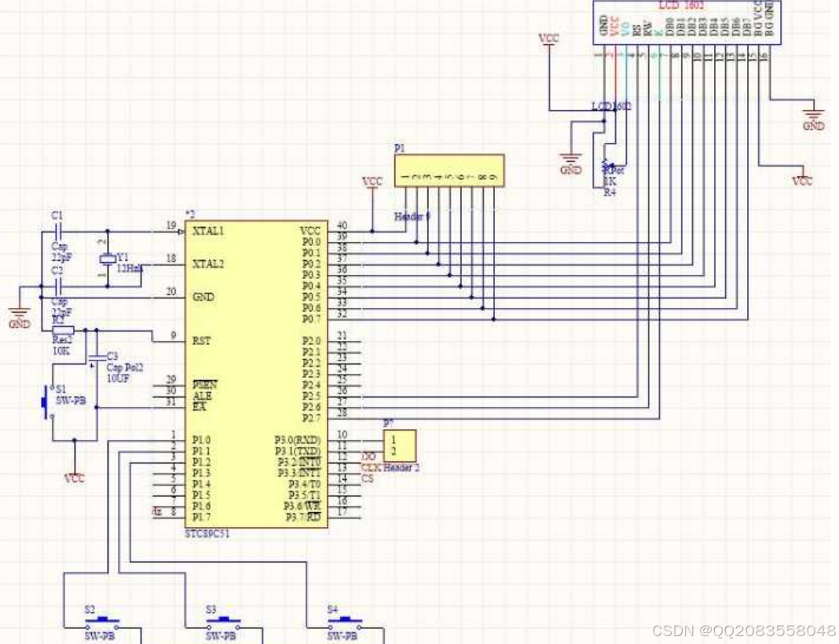The height and width of the screenshot is (644, 839).
Task: Click the P1.2 pin label
Action: pyautogui.click(x=201, y=462)
